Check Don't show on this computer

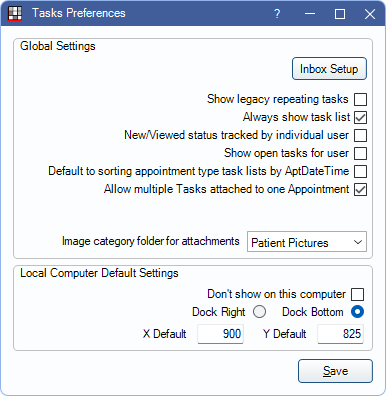(358, 294)
